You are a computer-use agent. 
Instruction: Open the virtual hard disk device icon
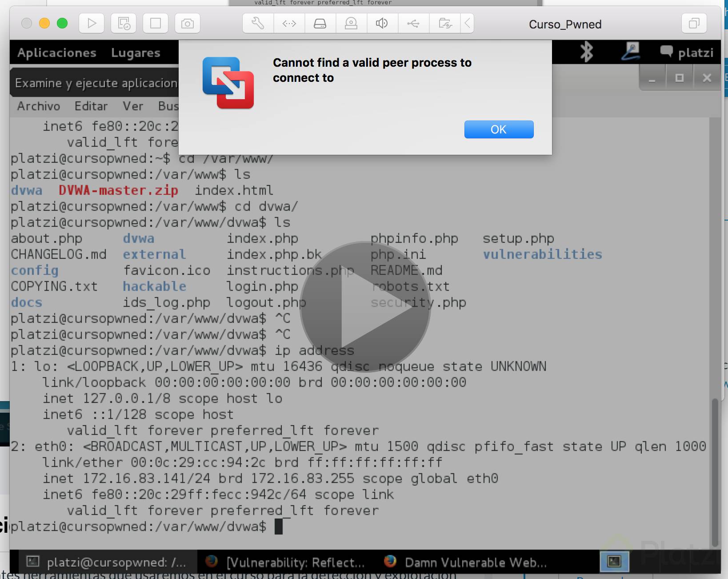[320, 23]
